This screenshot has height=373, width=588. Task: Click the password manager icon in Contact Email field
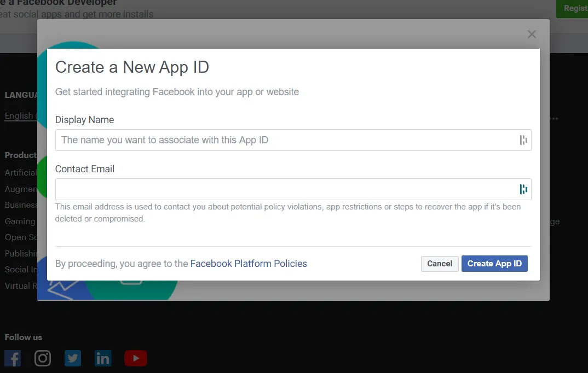pyautogui.click(x=523, y=189)
